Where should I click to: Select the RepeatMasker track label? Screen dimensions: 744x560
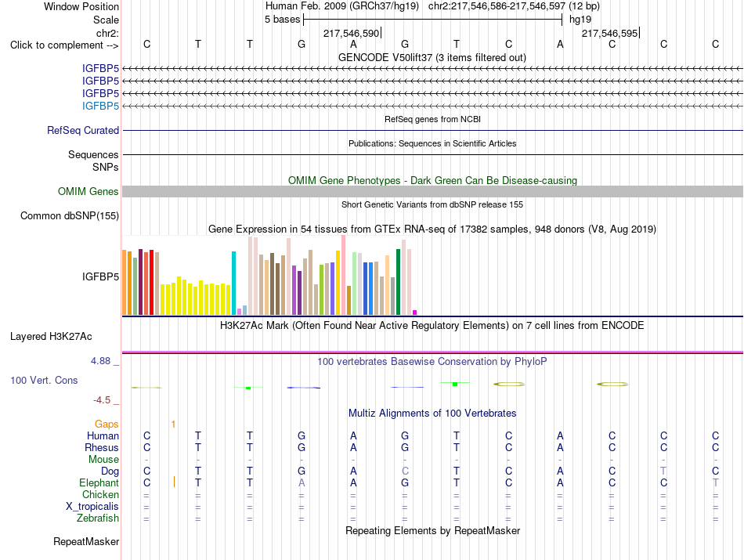[x=86, y=541]
